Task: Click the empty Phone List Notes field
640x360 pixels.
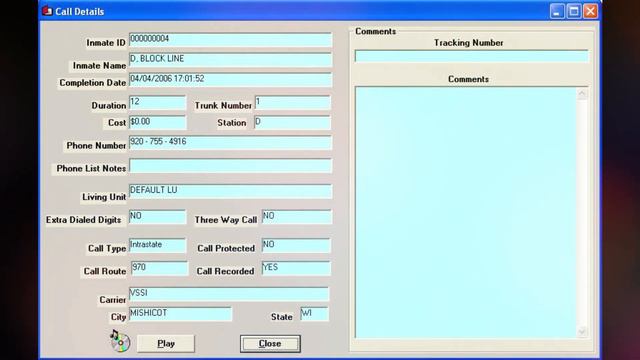Action: pyautogui.click(x=230, y=166)
